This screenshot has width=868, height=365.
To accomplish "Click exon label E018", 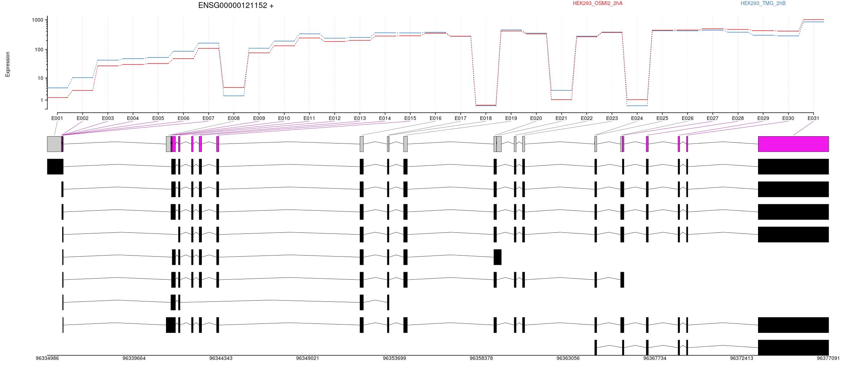I will tap(486, 118).
